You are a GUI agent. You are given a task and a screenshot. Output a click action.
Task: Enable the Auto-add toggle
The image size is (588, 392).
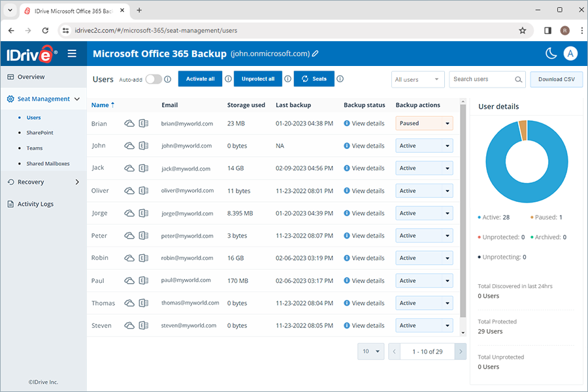coord(154,79)
